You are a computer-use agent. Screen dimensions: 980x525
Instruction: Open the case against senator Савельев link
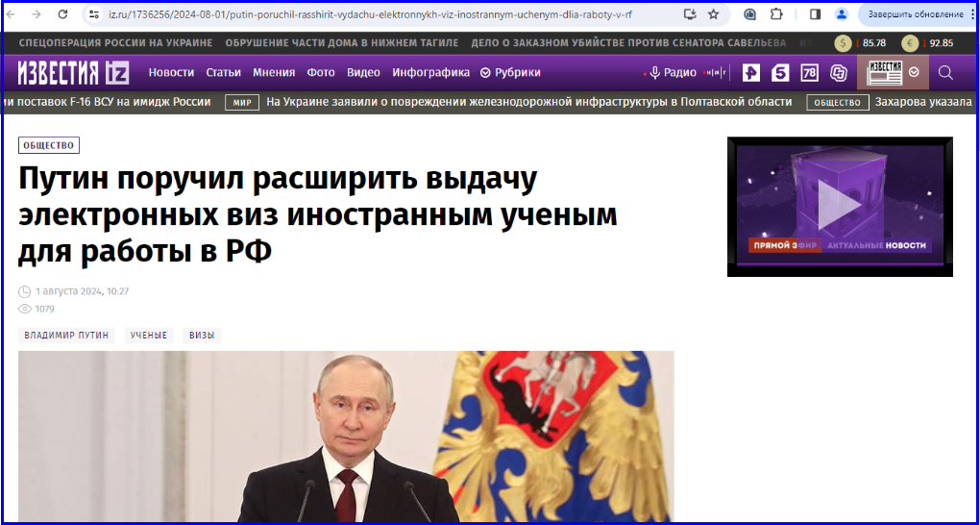tap(628, 43)
